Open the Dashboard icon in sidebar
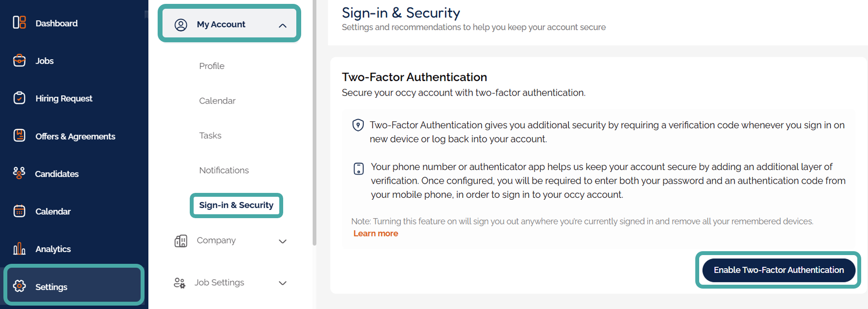This screenshot has width=868, height=309. tap(19, 22)
